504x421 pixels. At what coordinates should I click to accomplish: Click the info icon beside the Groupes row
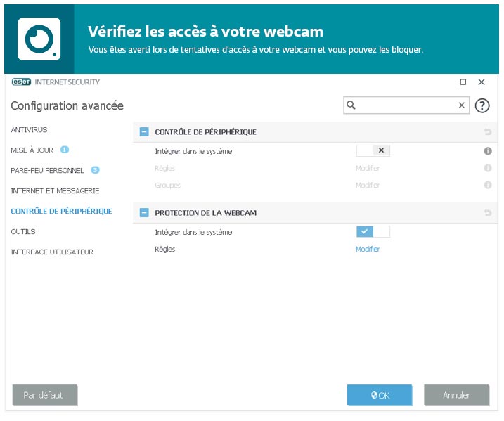(x=488, y=186)
